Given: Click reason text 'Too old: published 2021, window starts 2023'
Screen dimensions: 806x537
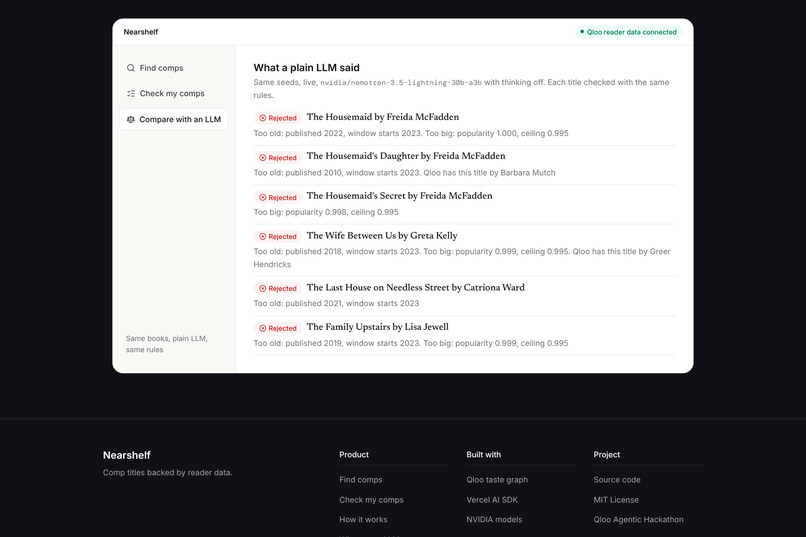Looking at the screenshot, I should 336,303.
